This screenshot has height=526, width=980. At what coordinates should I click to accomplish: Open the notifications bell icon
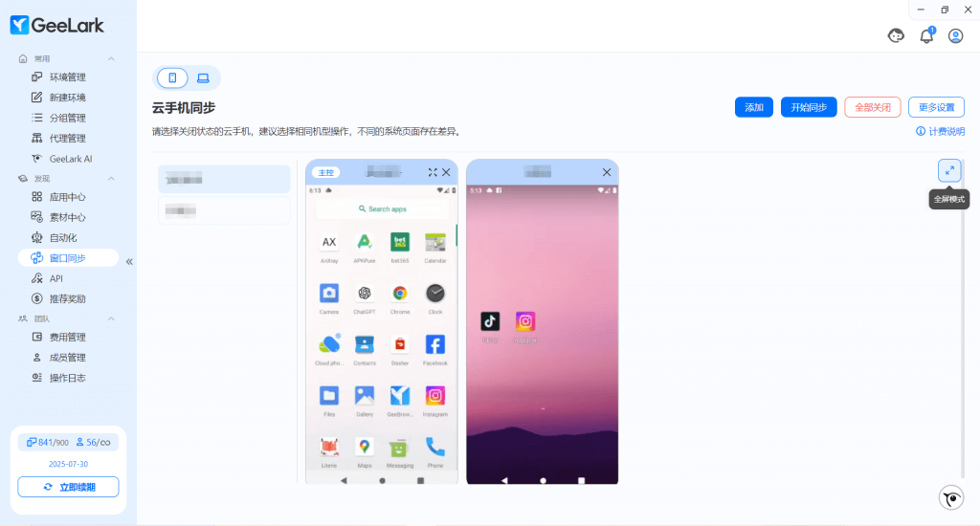point(925,35)
